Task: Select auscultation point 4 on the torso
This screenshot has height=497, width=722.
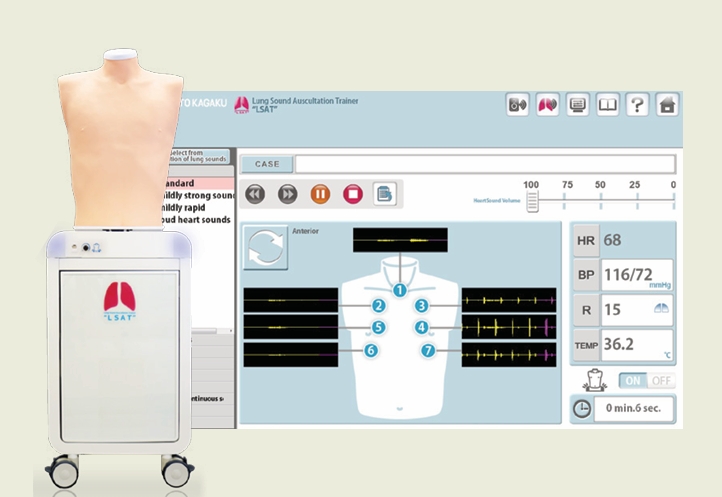Action: [x=421, y=327]
